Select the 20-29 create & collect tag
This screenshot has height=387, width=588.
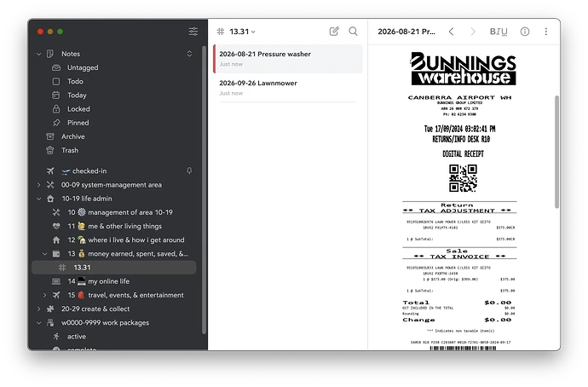[95, 309]
